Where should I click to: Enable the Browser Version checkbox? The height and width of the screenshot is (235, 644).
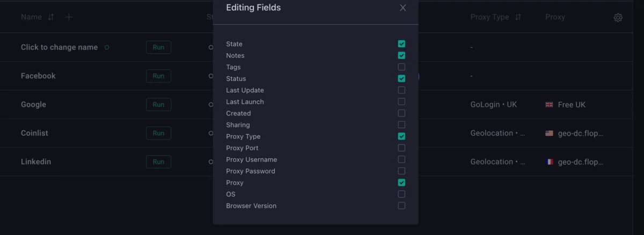click(401, 205)
